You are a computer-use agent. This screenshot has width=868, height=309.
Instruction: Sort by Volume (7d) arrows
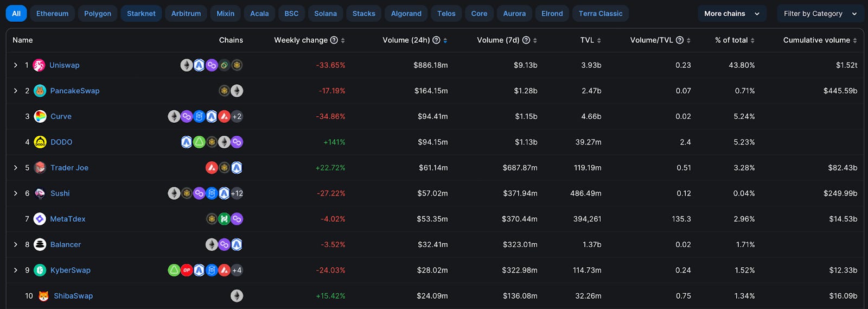535,40
